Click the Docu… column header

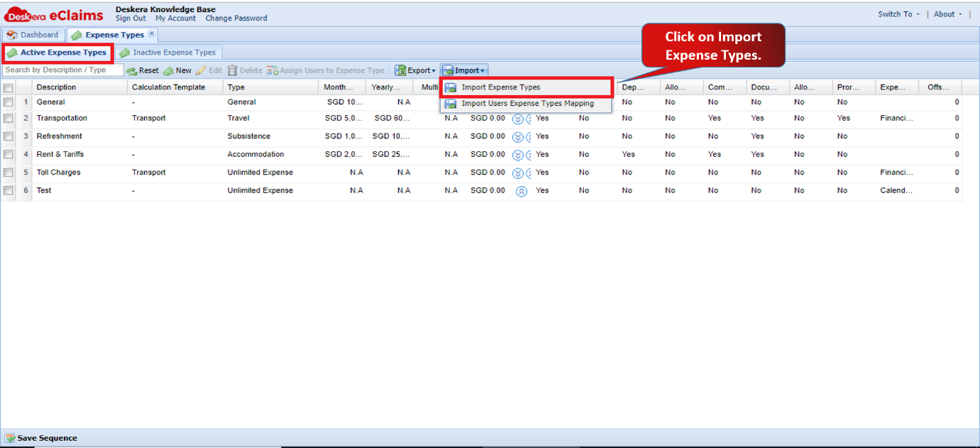(x=768, y=87)
